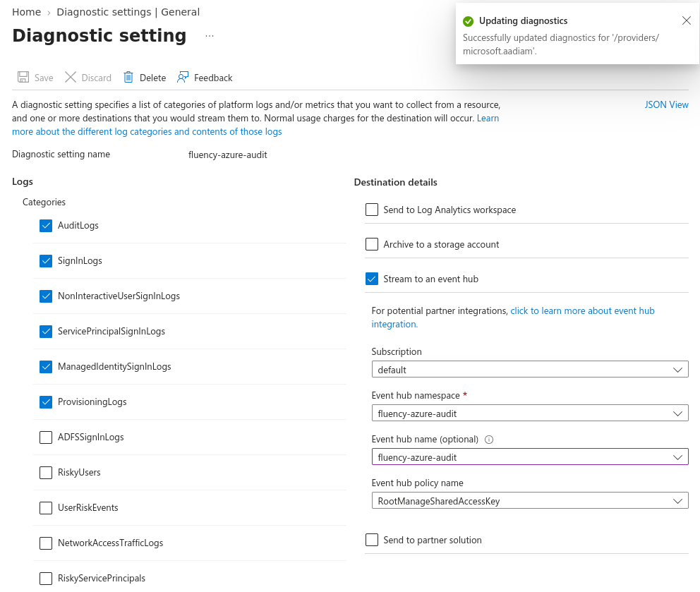Viewport: 700px width, 592px height.
Task: Enable the UserRiskEvents checkbox
Action: point(46,508)
